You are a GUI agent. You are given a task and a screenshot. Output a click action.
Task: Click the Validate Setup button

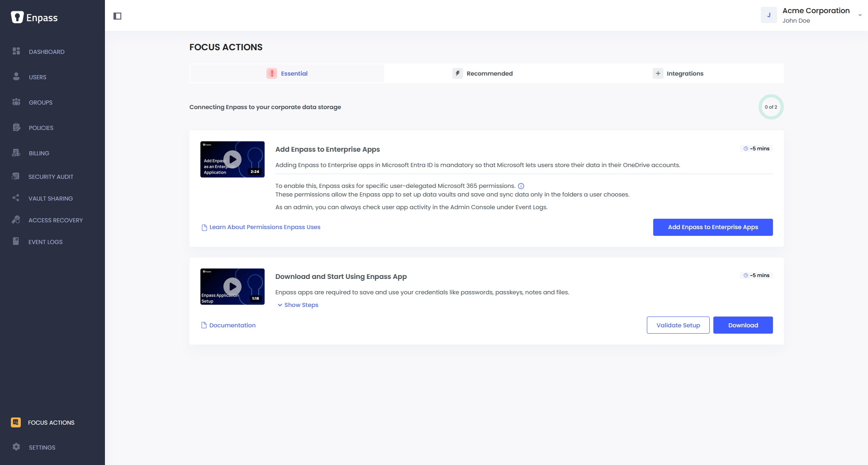coord(678,325)
